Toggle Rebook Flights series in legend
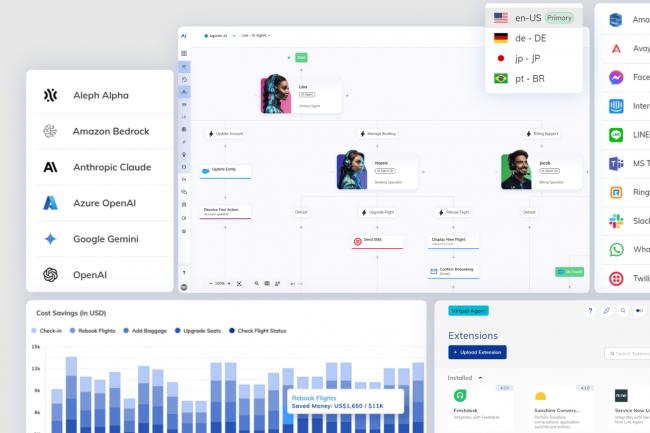The width and height of the screenshot is (650, 433). [92, 331]
